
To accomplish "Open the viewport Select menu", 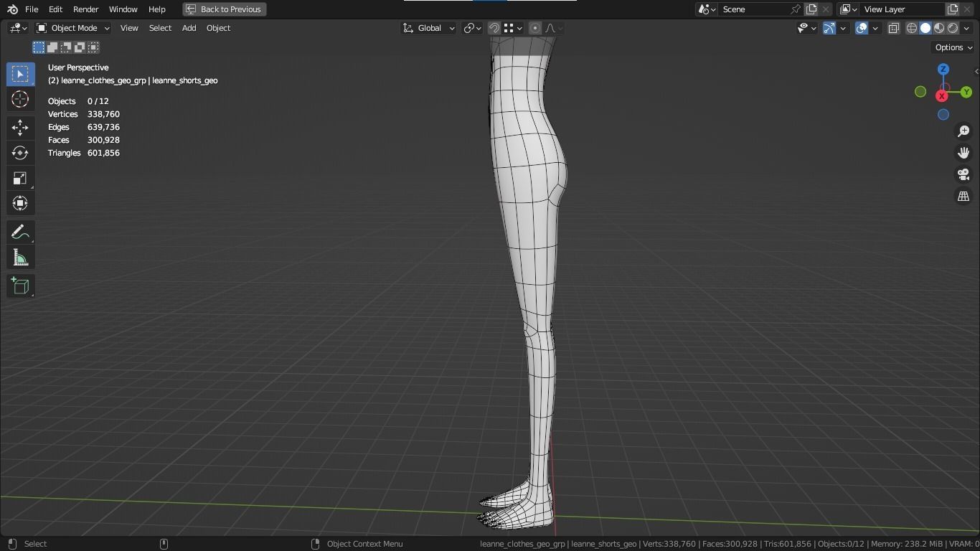I will click(160, 28).
